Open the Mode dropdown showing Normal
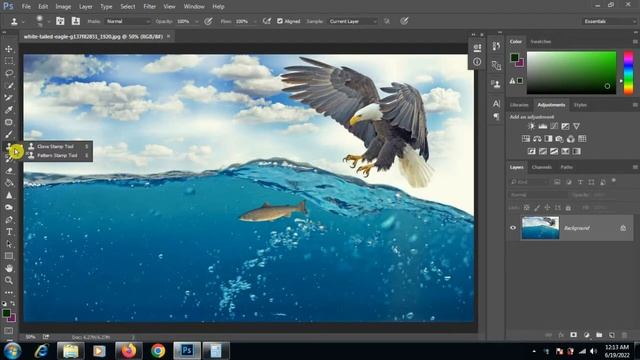Screen dimensions: 640x360 coord(128,21)
